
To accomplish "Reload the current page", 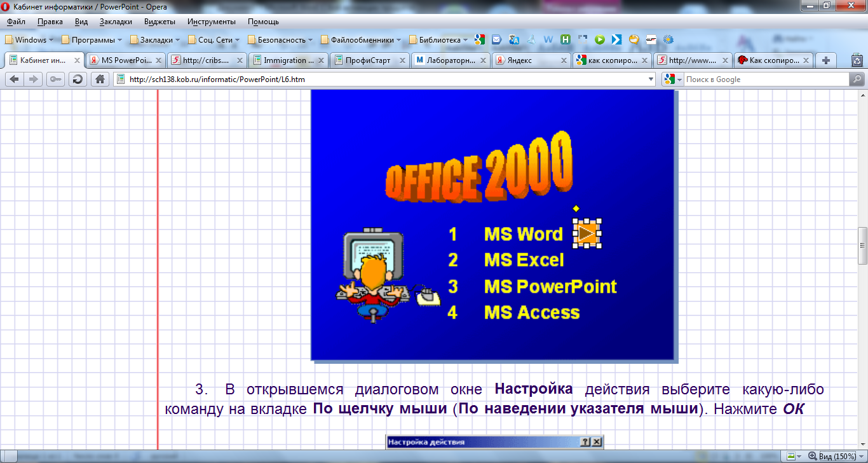I will pos(78,79).
